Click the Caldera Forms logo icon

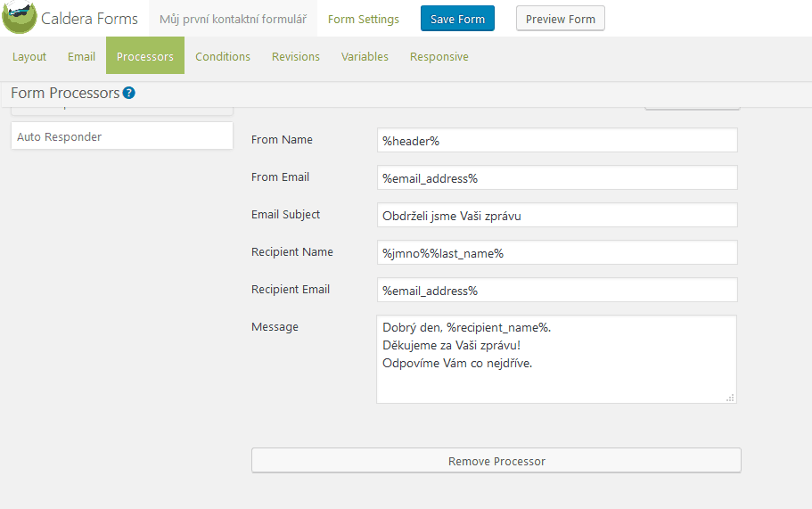coord(20,17)
